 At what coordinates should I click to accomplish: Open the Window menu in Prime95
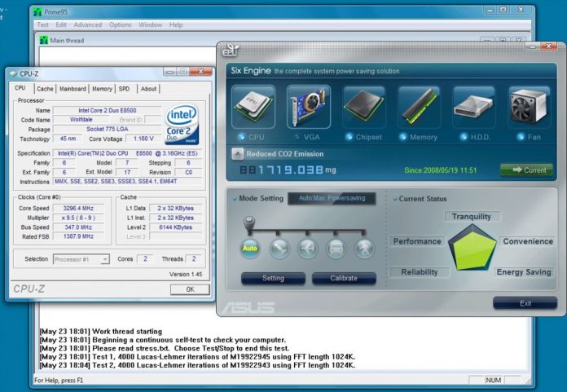tap(150, 24)
